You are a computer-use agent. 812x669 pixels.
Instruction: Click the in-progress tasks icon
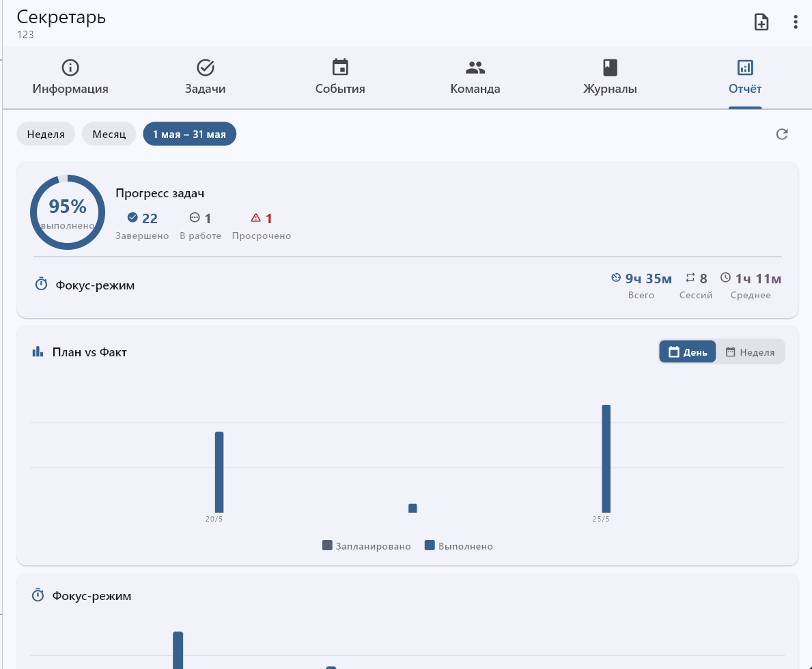click(x=195, y=218)
